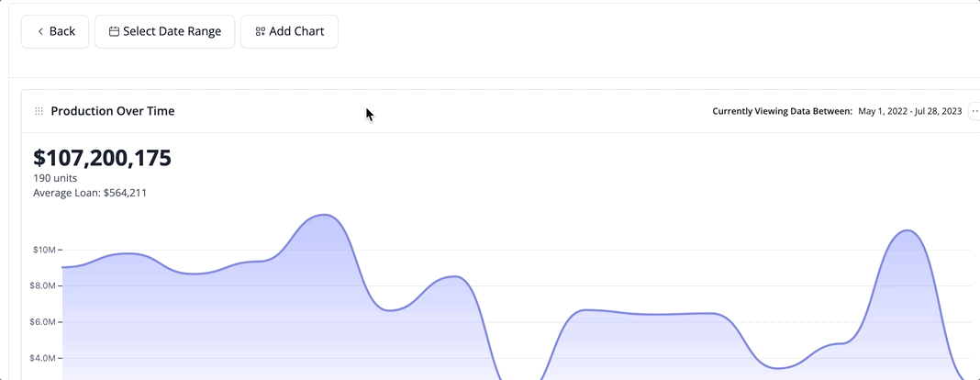Click the $107,200,175 total production figure
Screen dimensions: 980x380
[x=102, y=158]
